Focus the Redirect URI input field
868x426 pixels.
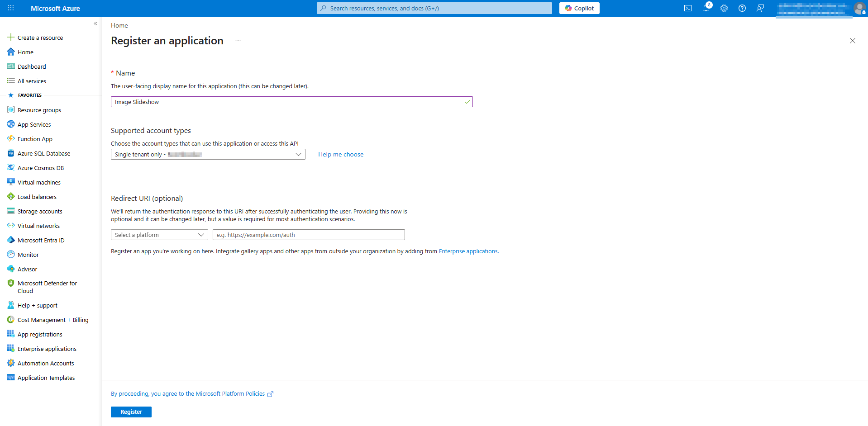pos(308,235)
